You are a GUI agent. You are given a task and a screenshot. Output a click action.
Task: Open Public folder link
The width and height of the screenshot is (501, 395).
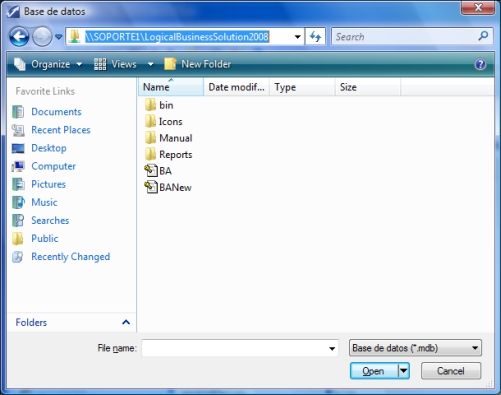pos(45,238)
